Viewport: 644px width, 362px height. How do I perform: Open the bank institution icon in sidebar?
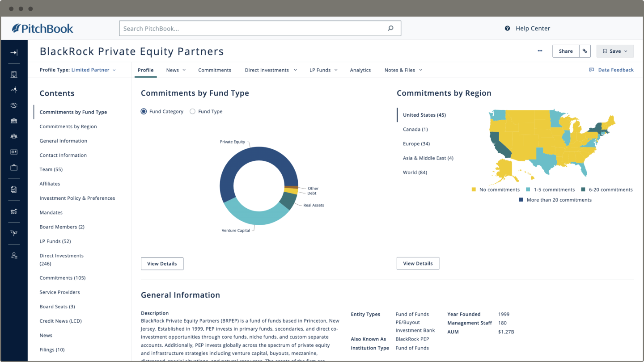click(14, 121)
